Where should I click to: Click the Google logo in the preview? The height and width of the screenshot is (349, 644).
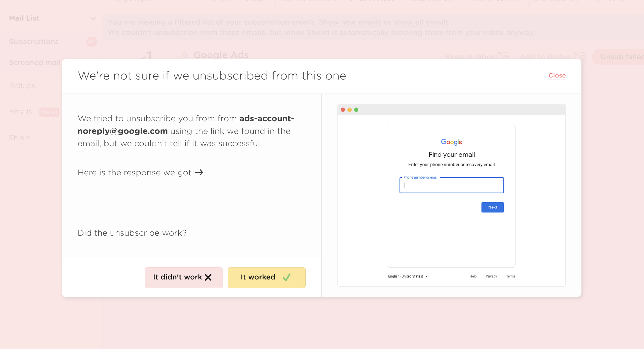tap(451, 142)
